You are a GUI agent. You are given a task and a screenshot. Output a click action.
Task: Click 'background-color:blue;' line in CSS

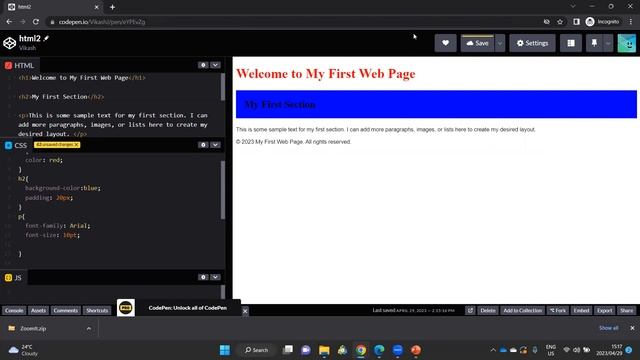pos(63,188)
